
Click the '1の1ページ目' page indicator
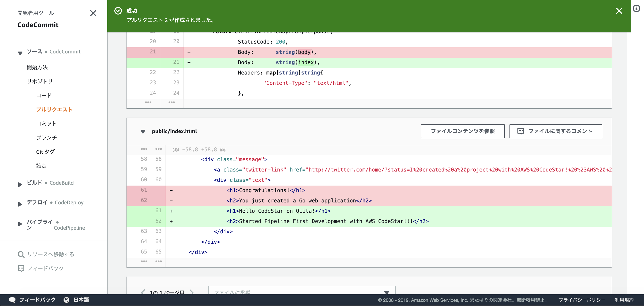pyautogui.click(x=167, y=292)
